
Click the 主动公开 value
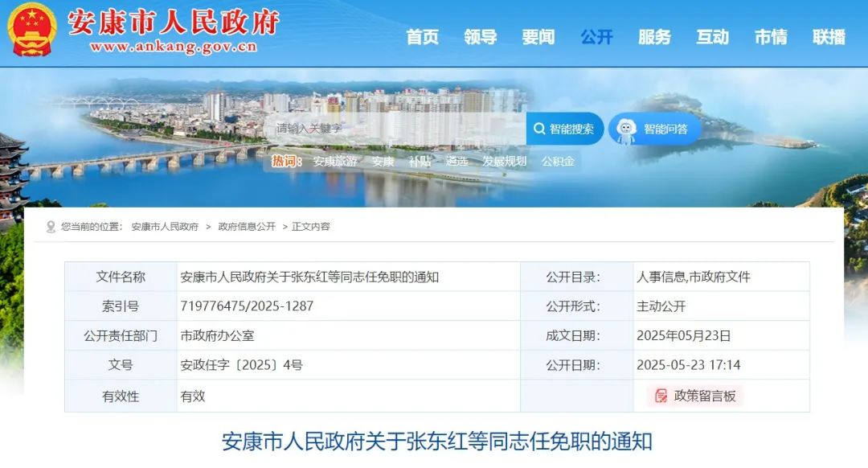tap(661, 306)
